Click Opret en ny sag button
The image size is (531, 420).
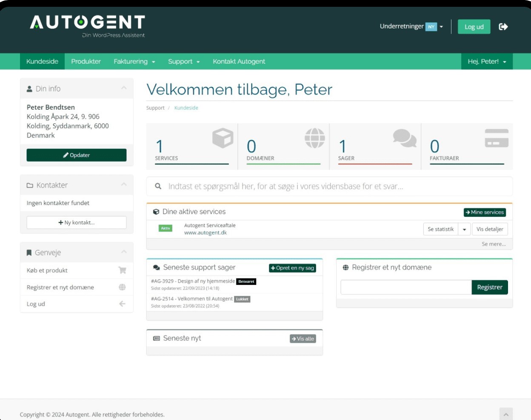pyautogui.click(x=292, y=268)
